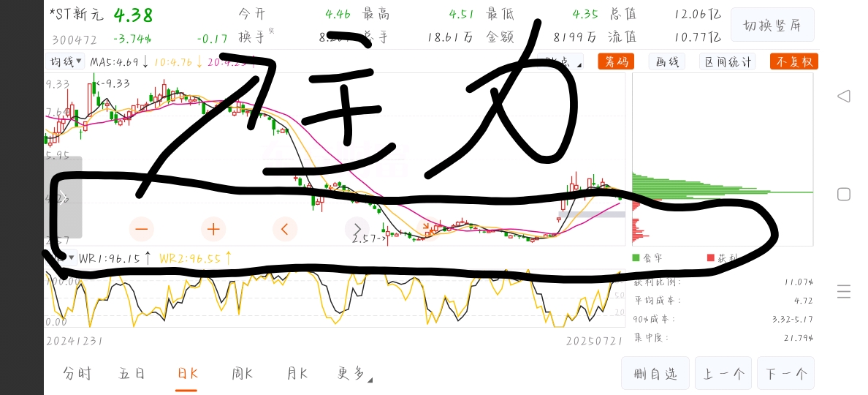Switch to the 周K tab
Image resolution: width=868 pixels, height=395 pixels.
coord(243,374)
